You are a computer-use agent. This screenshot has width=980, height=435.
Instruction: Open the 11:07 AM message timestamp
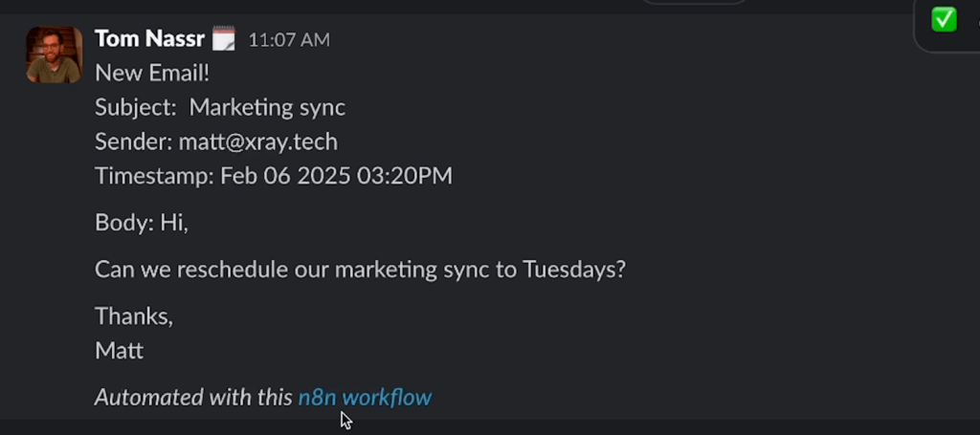click(x=288, y=40)
